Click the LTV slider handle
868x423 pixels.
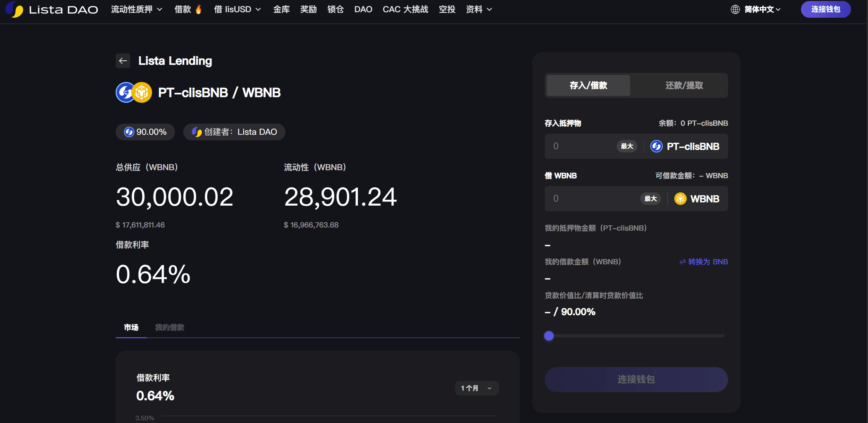point(549,336)
